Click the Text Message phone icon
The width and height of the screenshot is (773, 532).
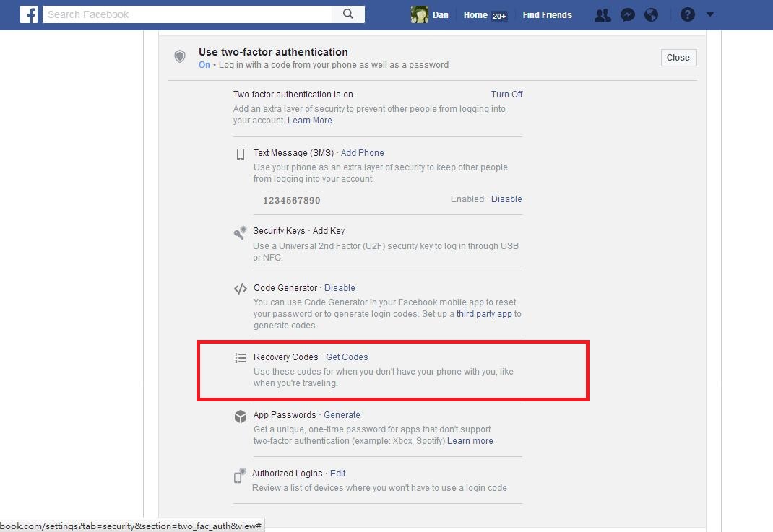(241, 154)
